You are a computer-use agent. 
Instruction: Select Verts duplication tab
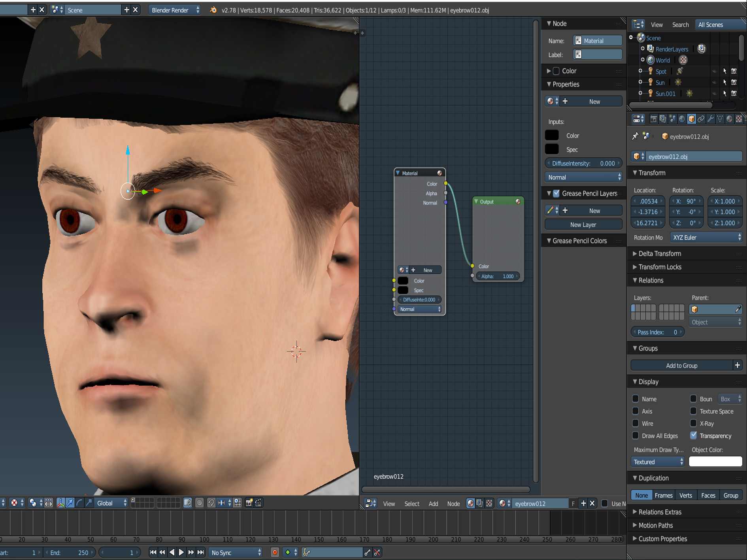click(686, 495)
